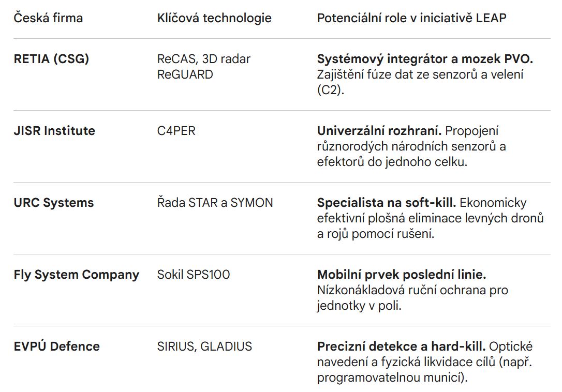The width and height of the screenshot is (562, 392).
Task: Click the 'Klíčová technologie' column header
Action: pyautogui.click(x=214, y=18)
